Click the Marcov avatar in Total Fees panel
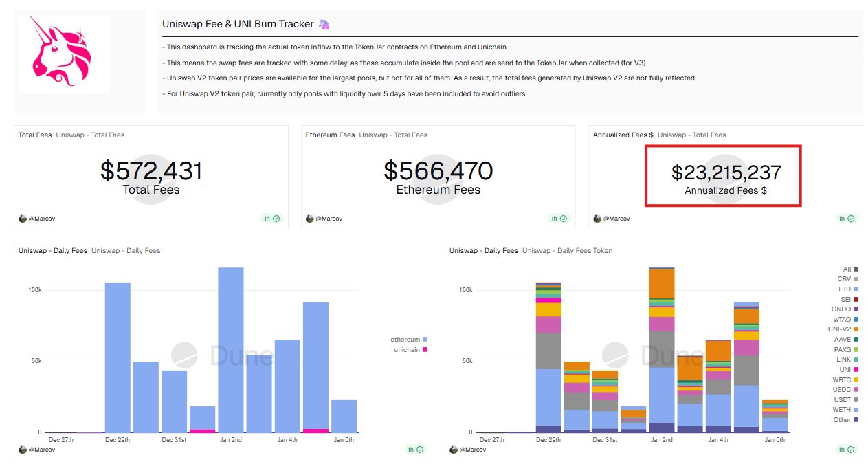This screenshot has height=464, width=868. tap(23, 219)
